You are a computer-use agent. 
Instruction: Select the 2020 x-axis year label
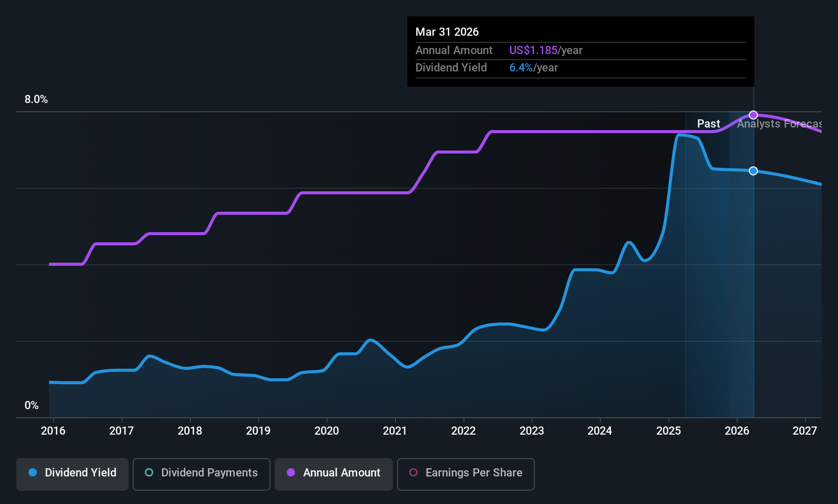click(327, 431)
